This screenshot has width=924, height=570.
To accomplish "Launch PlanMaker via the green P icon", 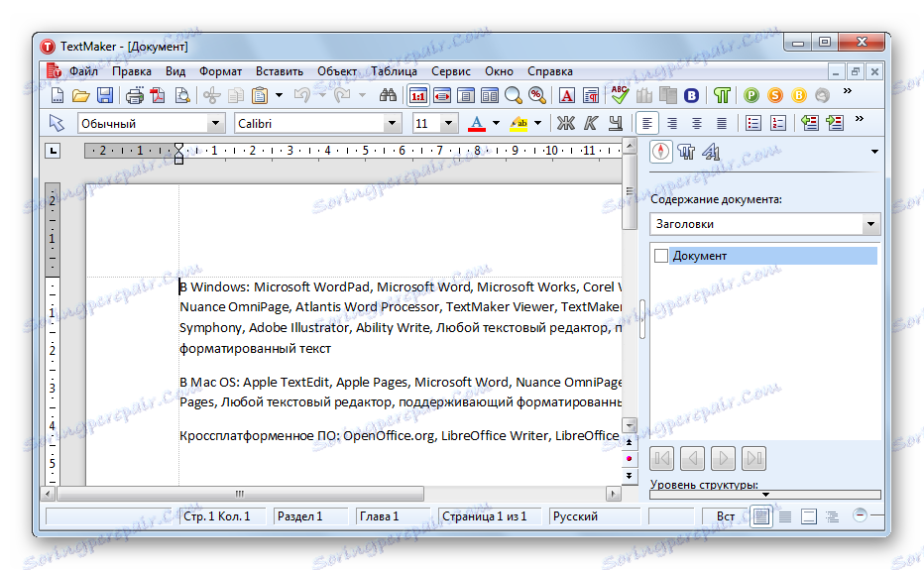I will tap(751, 95).
